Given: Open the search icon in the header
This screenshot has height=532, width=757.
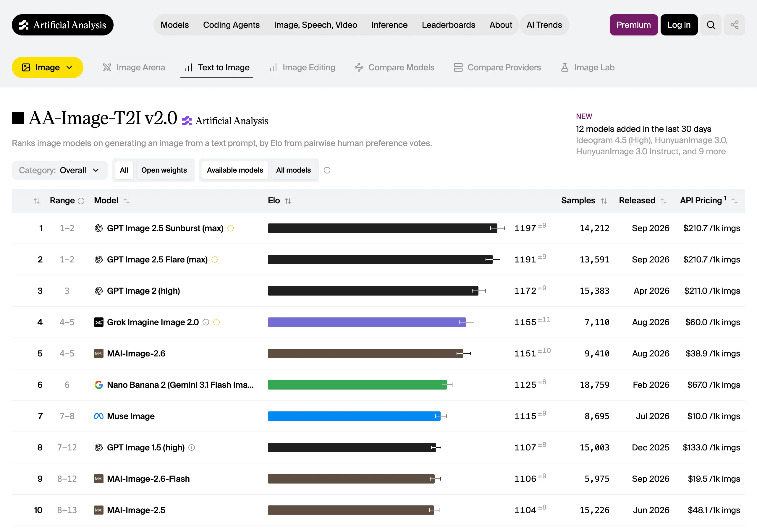Looking at the screenshot, I should coord(711,25).
